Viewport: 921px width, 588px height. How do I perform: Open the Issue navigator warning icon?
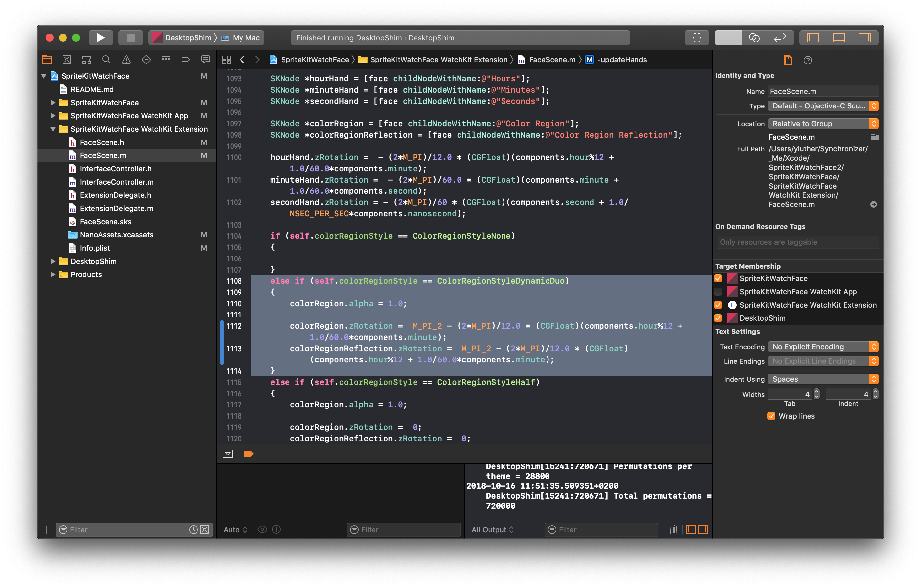pos(126,59)
